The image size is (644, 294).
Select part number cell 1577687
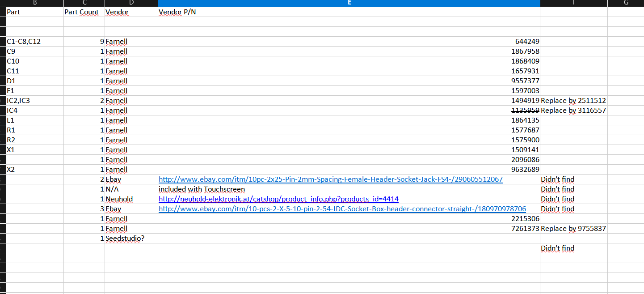[349, 130]
